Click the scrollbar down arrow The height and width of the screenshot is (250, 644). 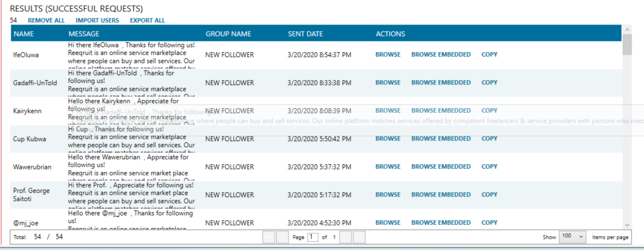coord(627,225)
